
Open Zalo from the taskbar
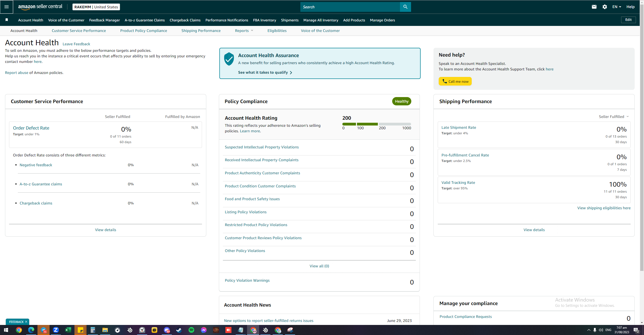[x=56, y=330]
